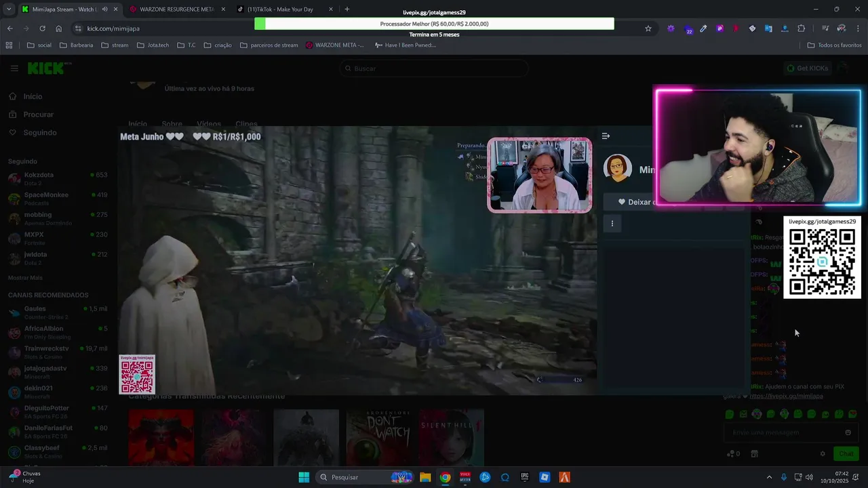Image resolution: width=868 pixels, height=488 pixels.
Task: Open followed channel Kokzdota
Action: (58, 178)
